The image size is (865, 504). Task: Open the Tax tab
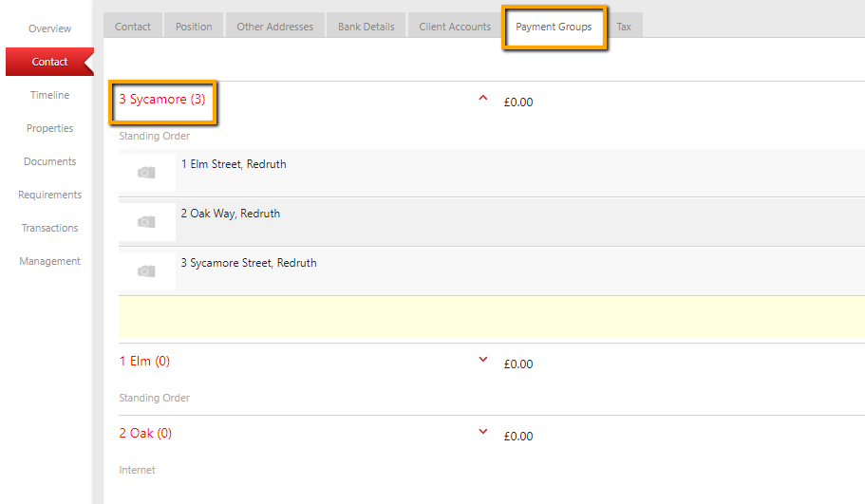(624, 27)
